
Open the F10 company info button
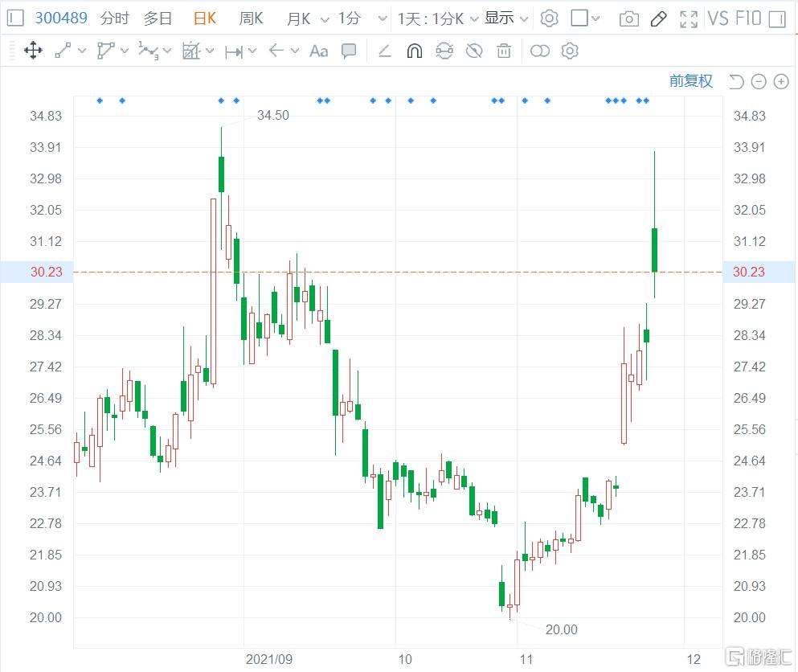pyautogui.click(x=748, y=18)
